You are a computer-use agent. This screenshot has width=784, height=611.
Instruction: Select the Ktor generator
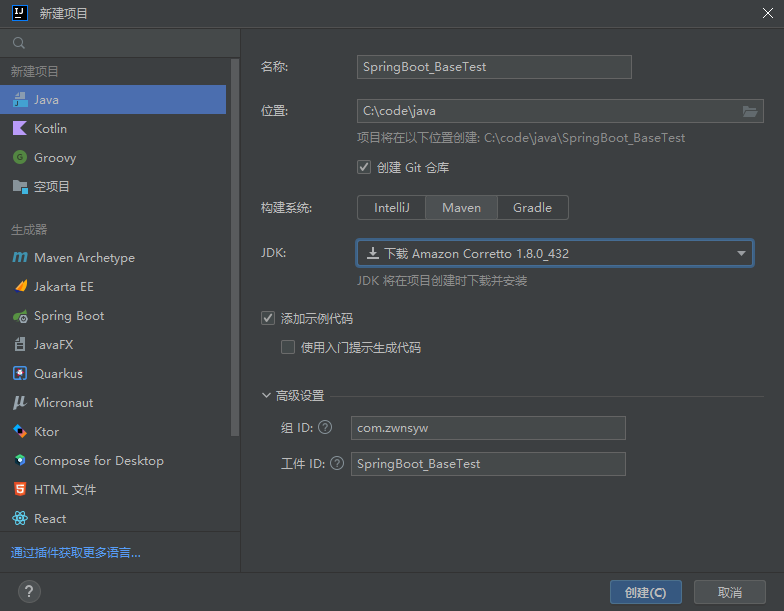tap(113, 432)
